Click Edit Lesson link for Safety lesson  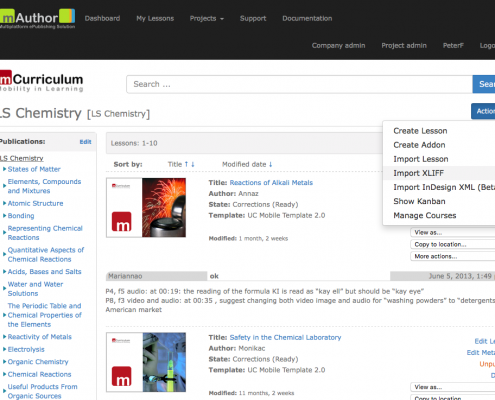(485, 341)
